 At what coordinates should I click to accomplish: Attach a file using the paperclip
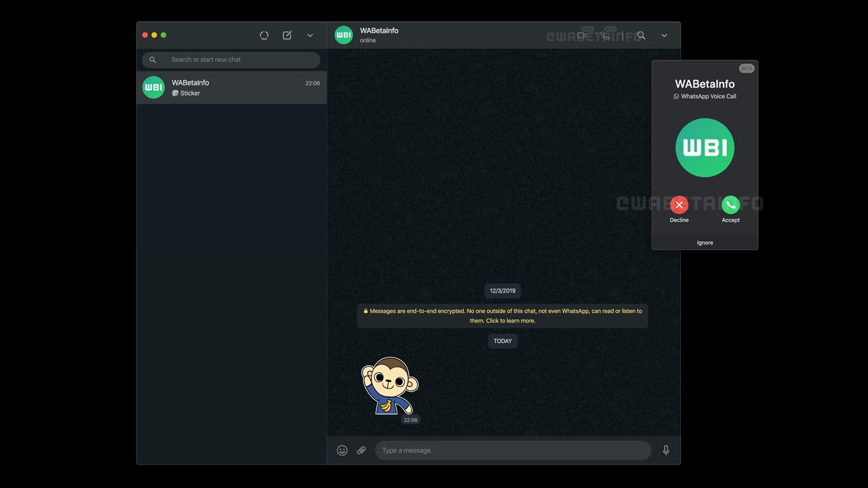(361, 450)
